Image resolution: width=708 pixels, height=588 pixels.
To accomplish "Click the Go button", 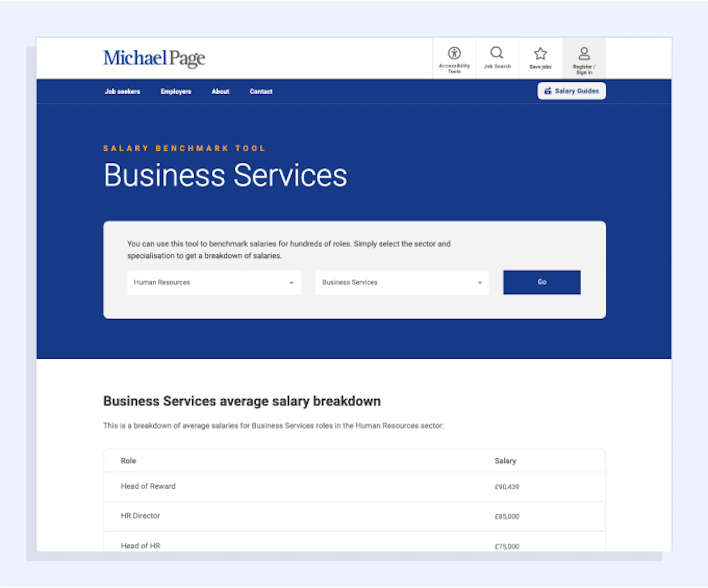I will pyautogui.click(x=542, y=282).
